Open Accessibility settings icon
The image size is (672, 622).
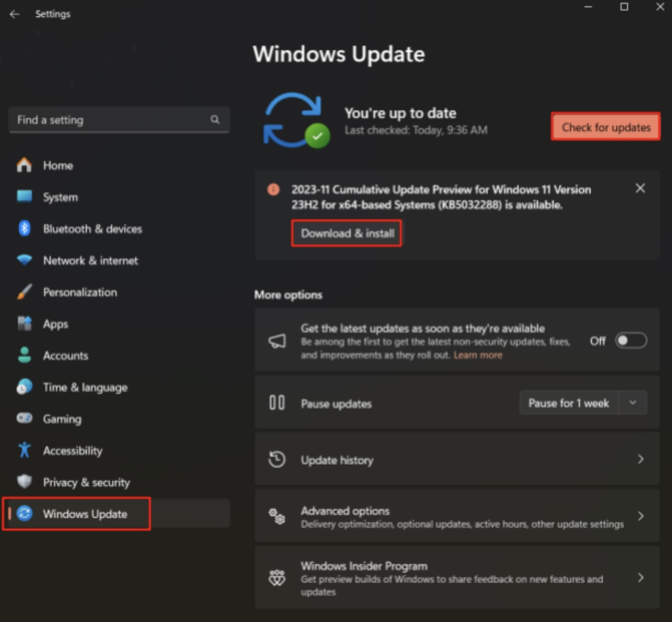click(25, 450)
